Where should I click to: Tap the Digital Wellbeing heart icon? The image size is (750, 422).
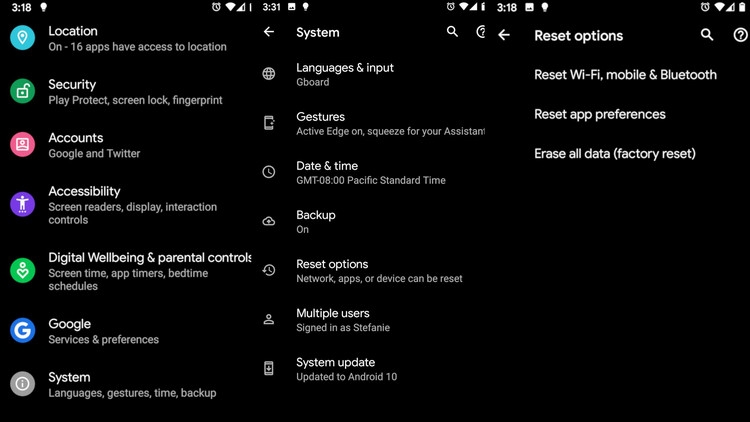pos(22,271)
